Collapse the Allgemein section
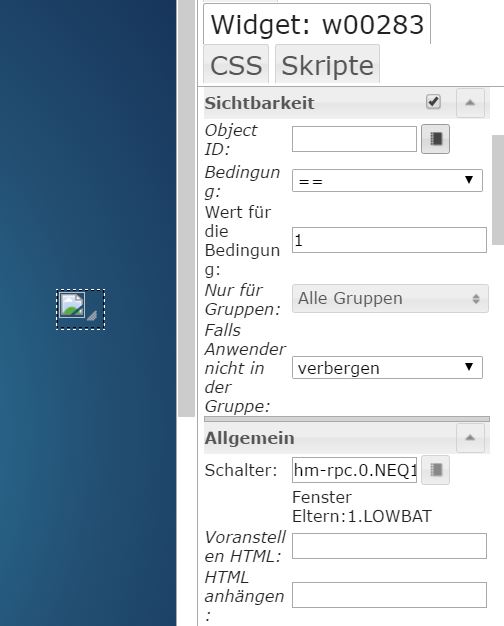This screenshot has width=504, height=626. click(470, 438)
